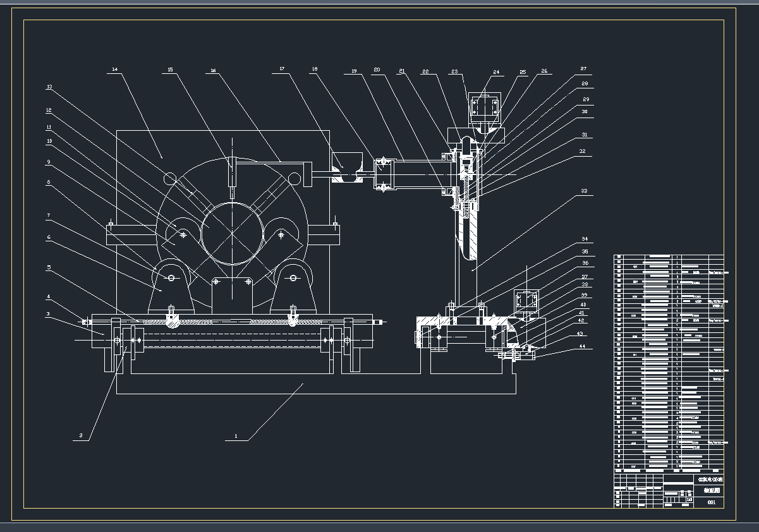Click part number label 33

[583, 191]
